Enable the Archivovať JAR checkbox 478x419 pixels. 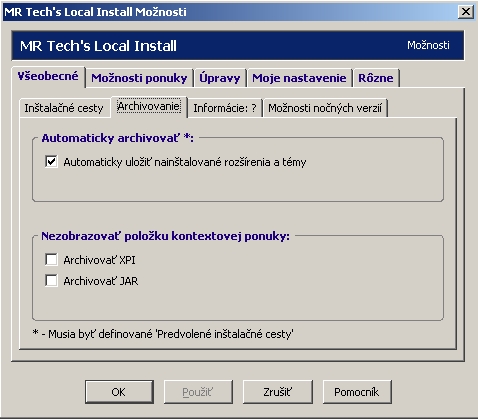[51, 280]
